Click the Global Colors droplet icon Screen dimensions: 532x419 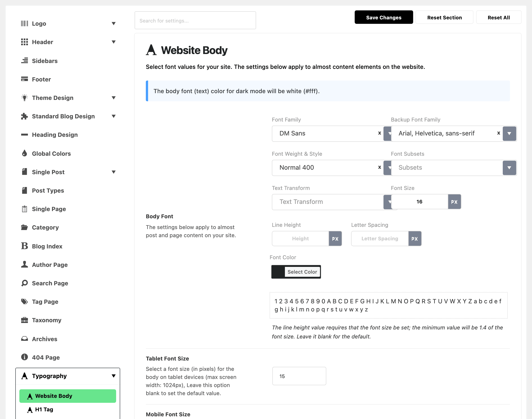pyautogui.click(x=25, y=153)
